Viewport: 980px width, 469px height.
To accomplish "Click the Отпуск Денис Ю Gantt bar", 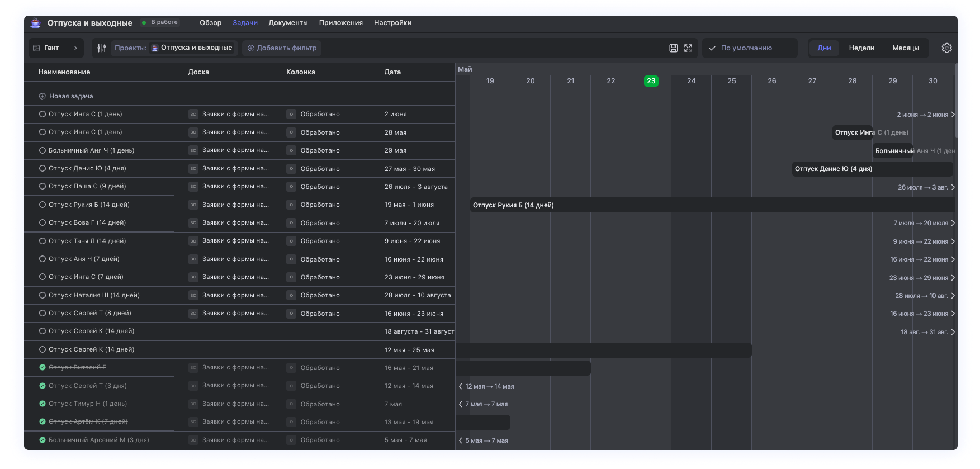I will (x=872, y=169).
